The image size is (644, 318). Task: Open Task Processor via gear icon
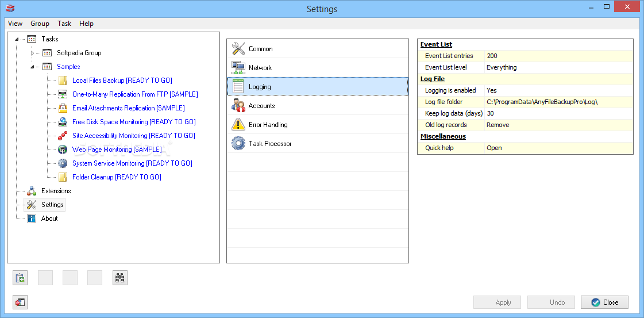(x=238, y=143)
